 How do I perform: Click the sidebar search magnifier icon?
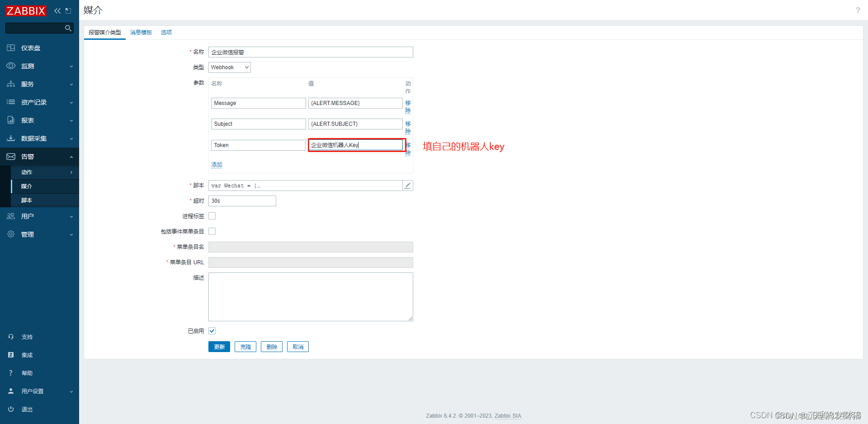coord(68,28)
